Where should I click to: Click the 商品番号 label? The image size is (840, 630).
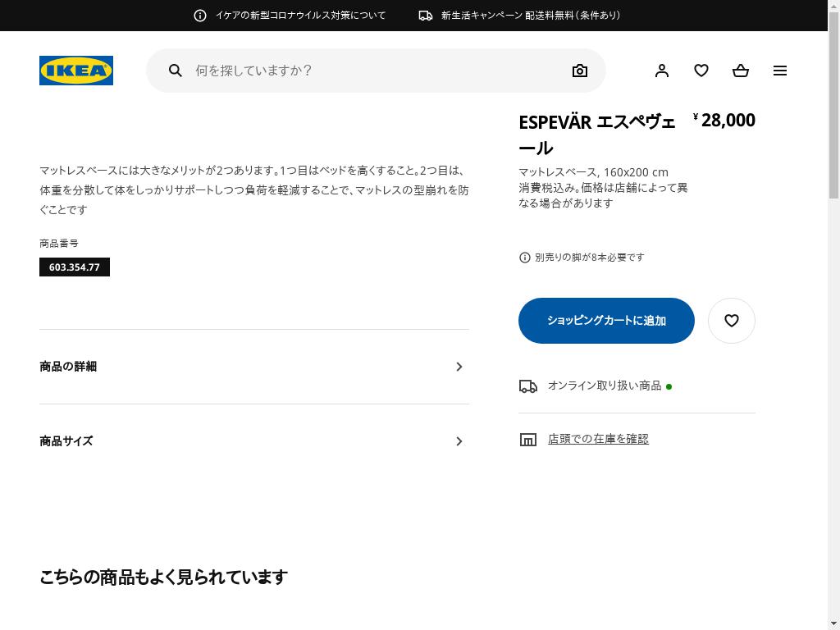59,243
